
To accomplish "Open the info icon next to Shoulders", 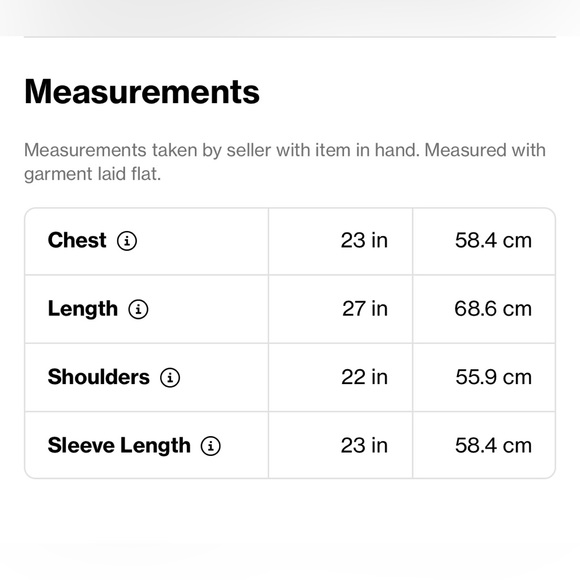I will point(170,378).
